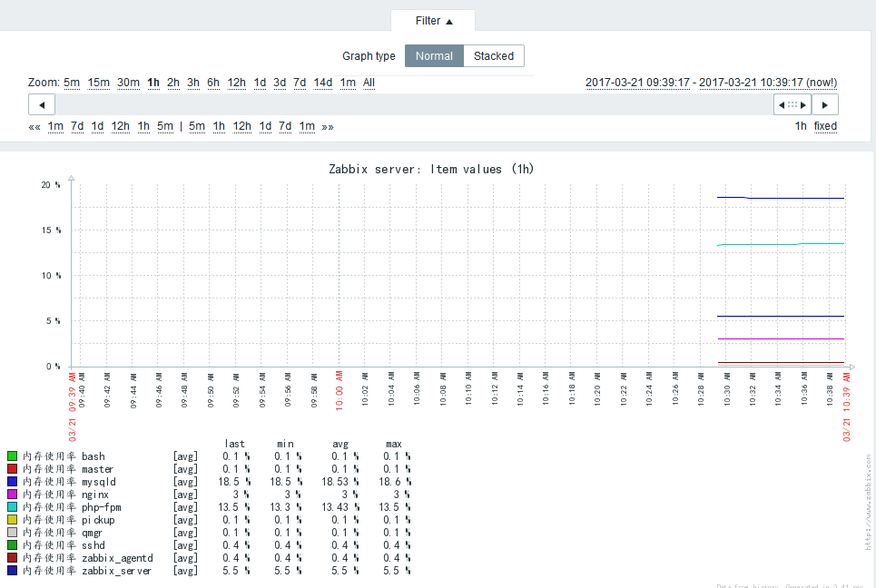Move back 5m in navigation row
876x588 pixels.
pos(165,126)
